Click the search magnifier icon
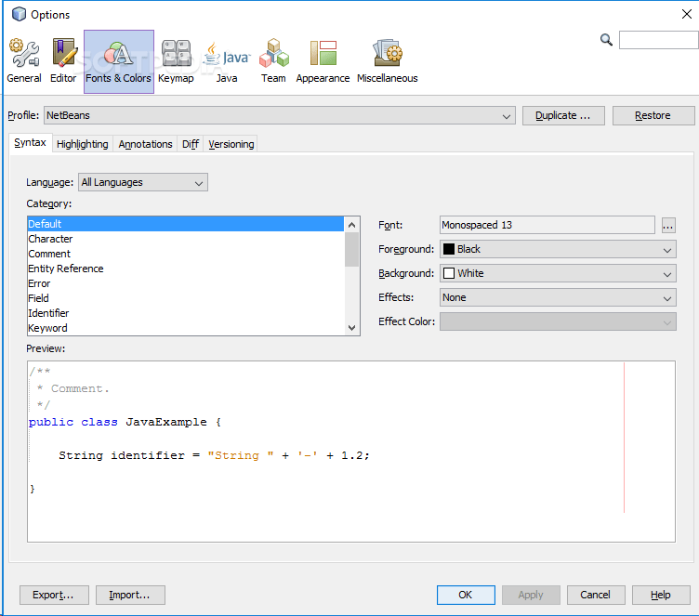This screenshot has height=616, width=699. pos(606,40)
